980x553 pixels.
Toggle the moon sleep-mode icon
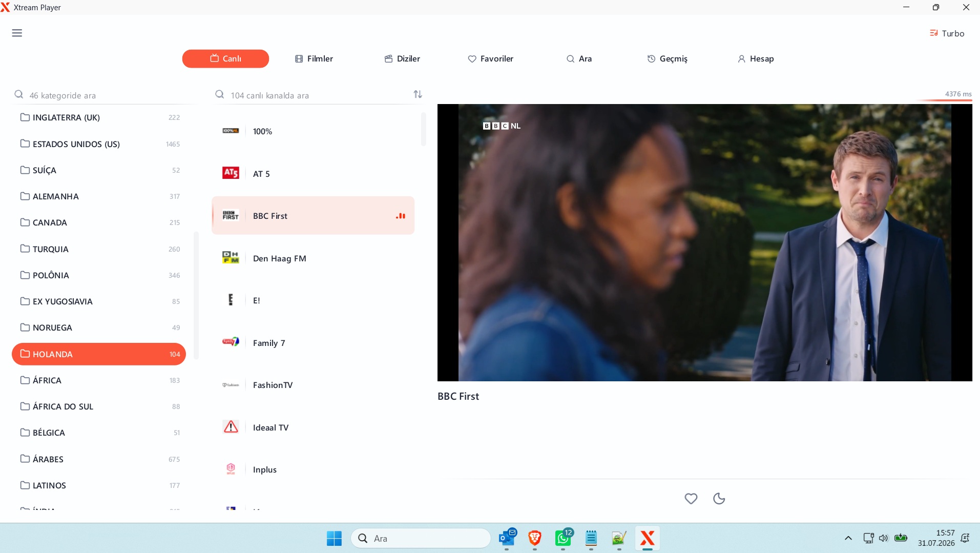pyautogui.click(x=719, y=499)
